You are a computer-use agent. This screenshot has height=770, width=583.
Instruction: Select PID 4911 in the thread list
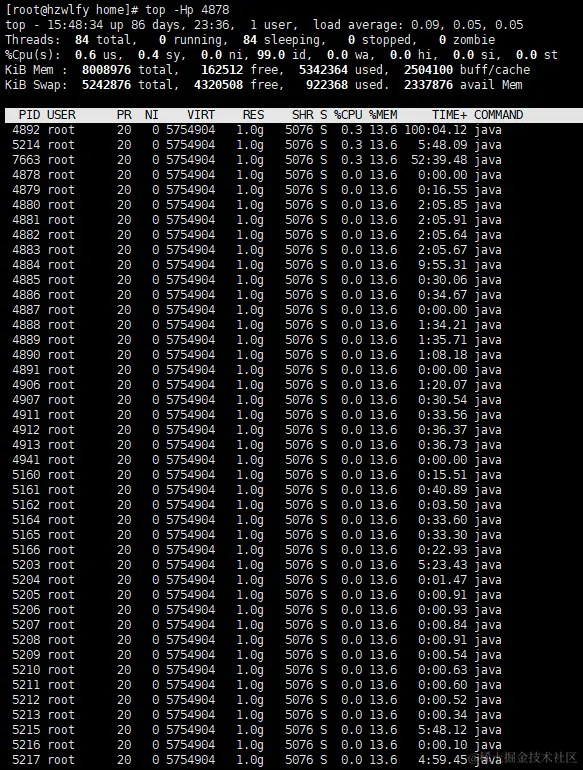pos(26,414)
